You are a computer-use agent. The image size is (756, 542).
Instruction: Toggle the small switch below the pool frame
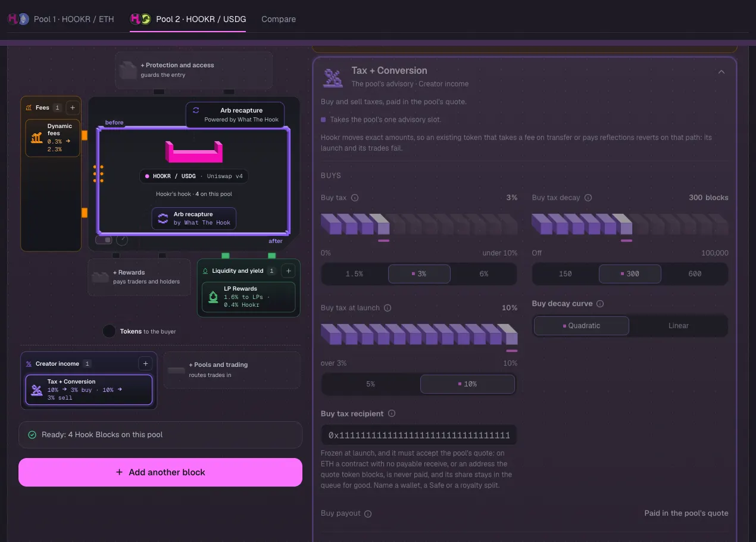(x=104, y=239)
